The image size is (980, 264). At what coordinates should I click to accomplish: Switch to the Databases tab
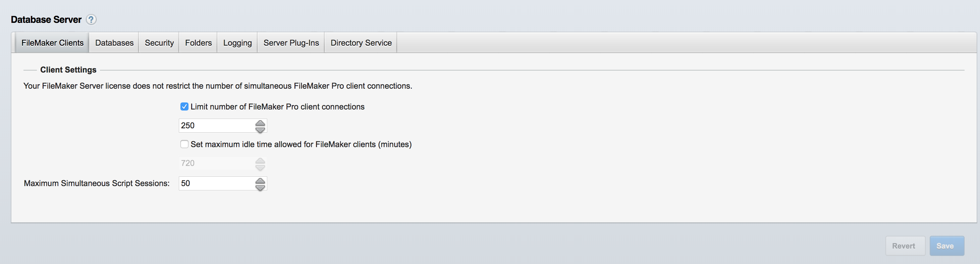(114, 43)
